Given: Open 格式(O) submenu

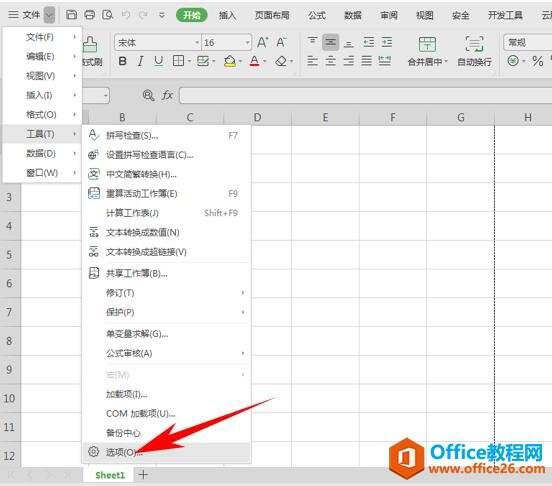Looking at the screenshot, I should click(x=42, y=114).
